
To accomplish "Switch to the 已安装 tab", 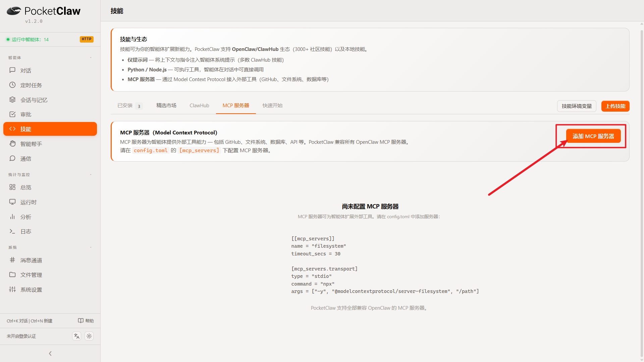I will click(x=130, y=106).
